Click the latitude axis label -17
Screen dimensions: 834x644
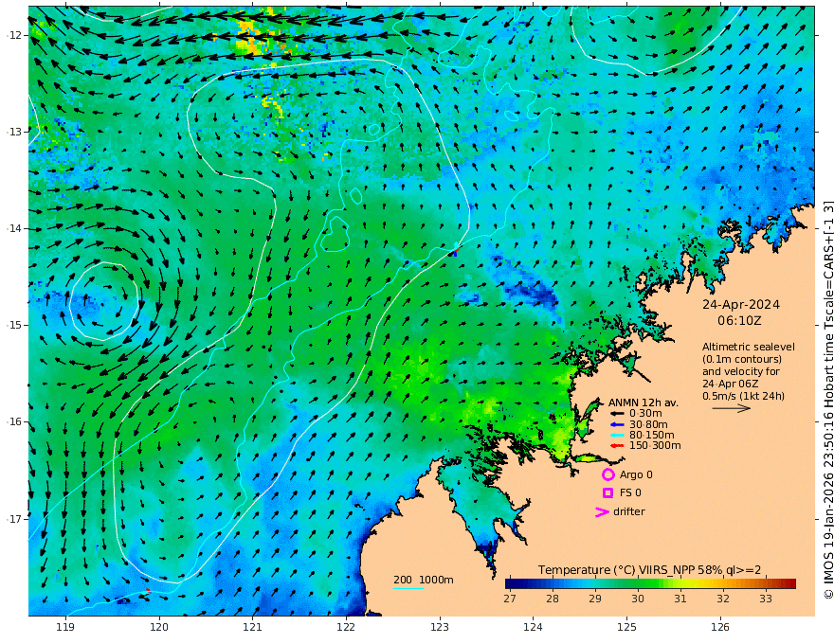click(14, 519)
